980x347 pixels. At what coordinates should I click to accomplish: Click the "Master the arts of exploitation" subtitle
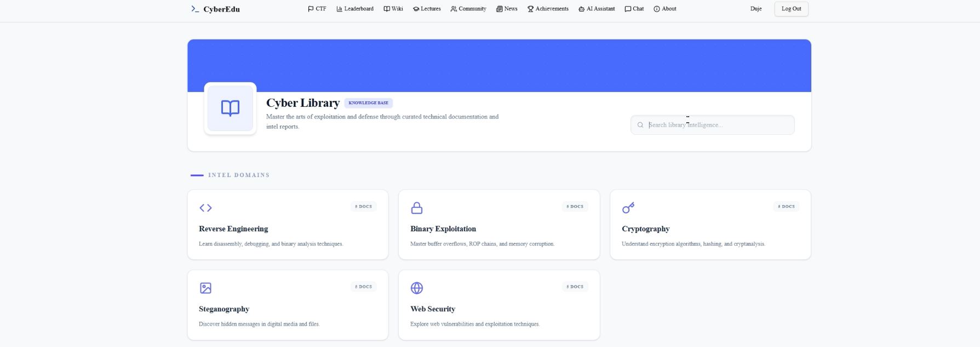coord(382,122)
